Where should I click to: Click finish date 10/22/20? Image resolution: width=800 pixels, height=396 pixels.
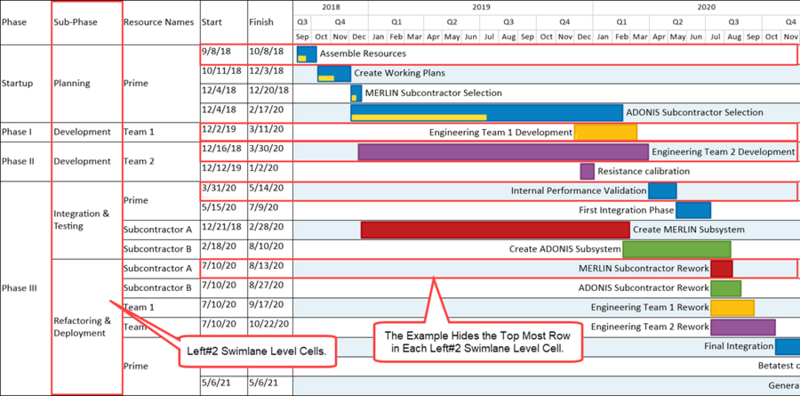click(269, 324)
